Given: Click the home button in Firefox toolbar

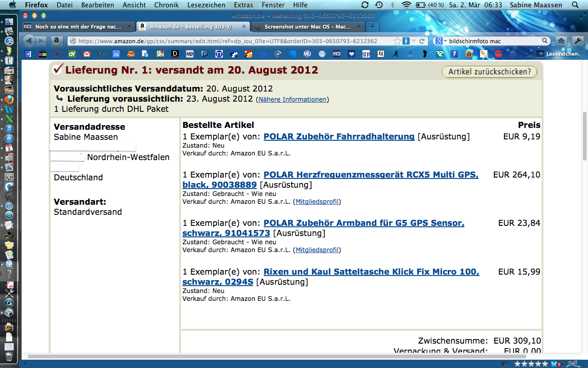Looking at the screenshot, I should pyautogui.click(x=560, y=41).
